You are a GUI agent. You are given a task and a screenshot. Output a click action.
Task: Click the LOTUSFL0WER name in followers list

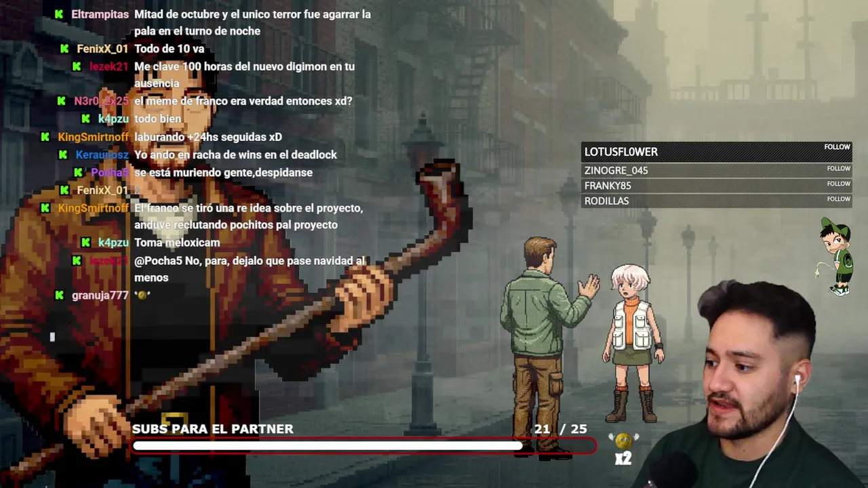click(621, 152)
